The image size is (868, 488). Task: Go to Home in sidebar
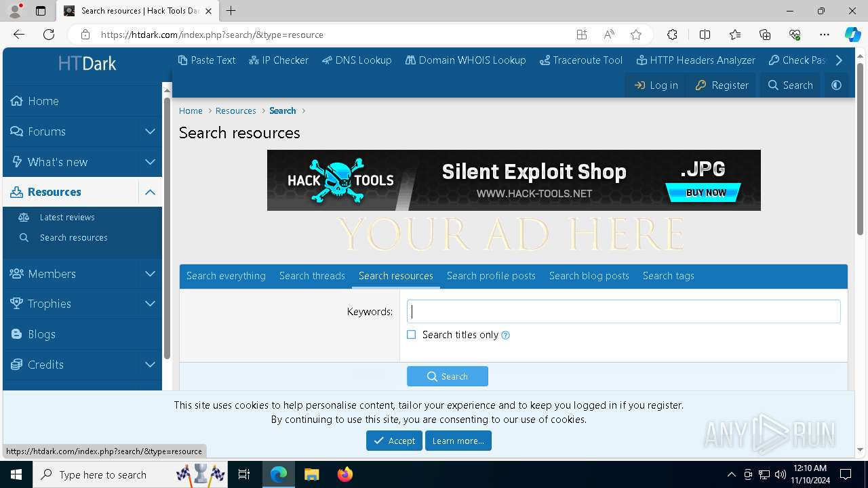[x=43, y=101]
